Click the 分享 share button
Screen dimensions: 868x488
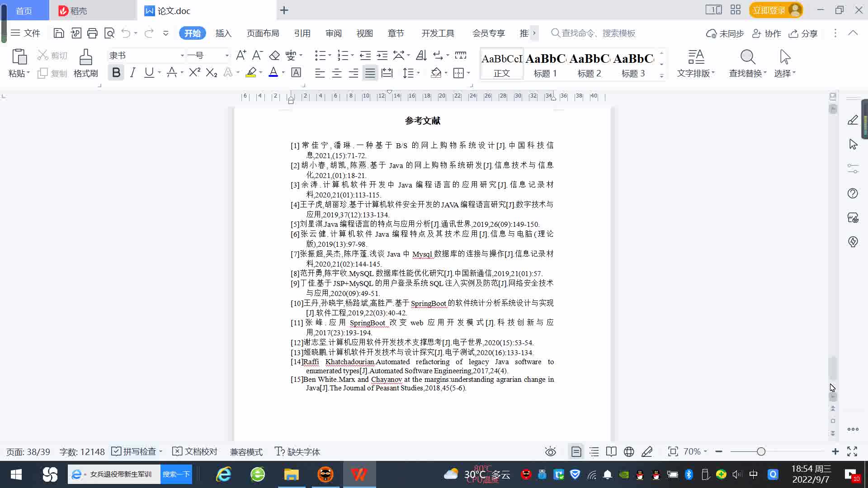pyautogui.click(x=803, y=33)
